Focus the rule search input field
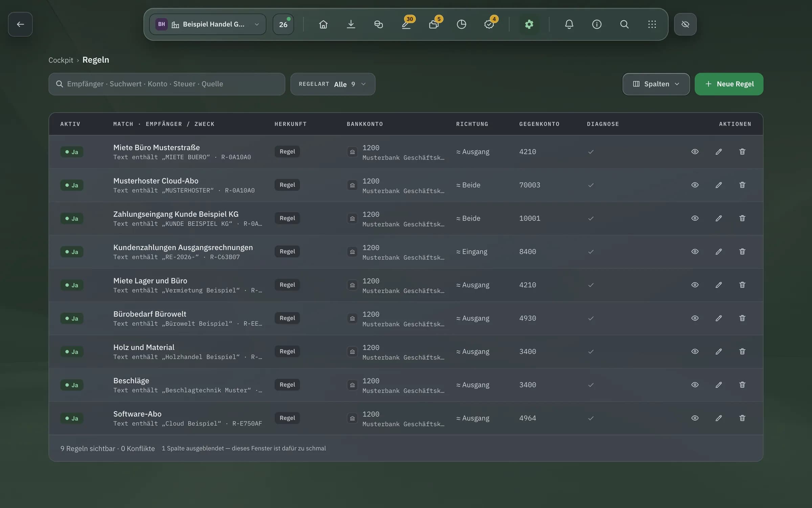Image resolution: width=812 pixels, height=508 pixels. pos(167,84)
